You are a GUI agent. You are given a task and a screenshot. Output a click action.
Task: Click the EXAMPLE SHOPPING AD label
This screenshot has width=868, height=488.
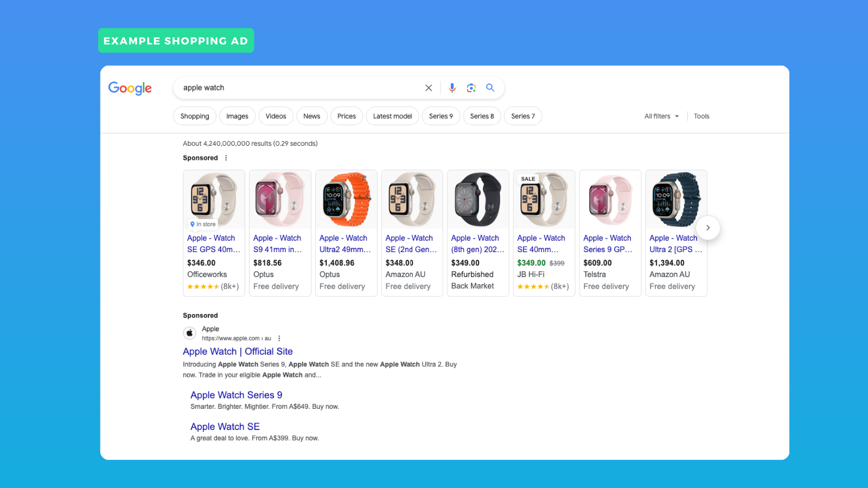[x=176, y=41]
